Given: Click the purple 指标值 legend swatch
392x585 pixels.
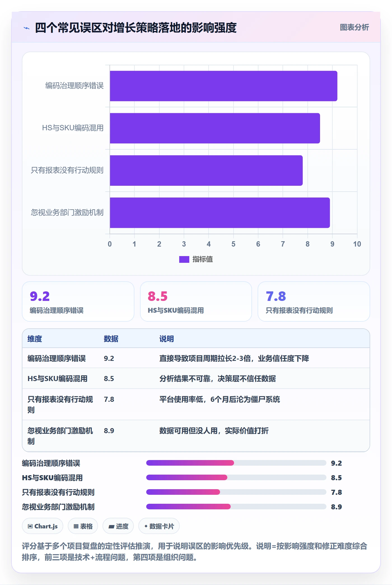Looking at the screenshot, I should 184,259.
